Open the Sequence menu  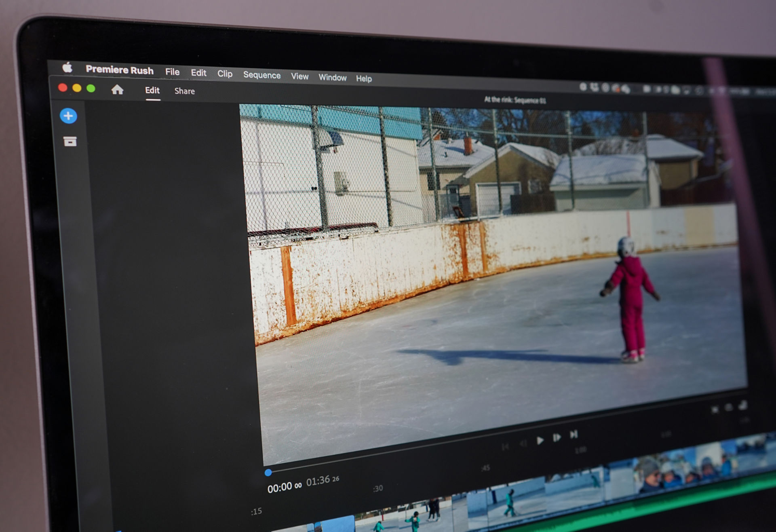261,75
